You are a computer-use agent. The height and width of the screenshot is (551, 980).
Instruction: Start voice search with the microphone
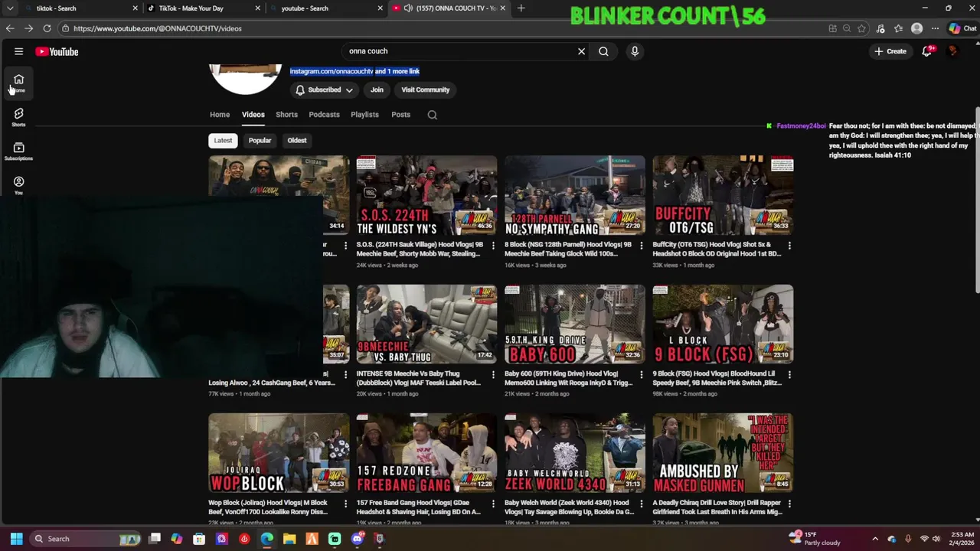[634, 51]
